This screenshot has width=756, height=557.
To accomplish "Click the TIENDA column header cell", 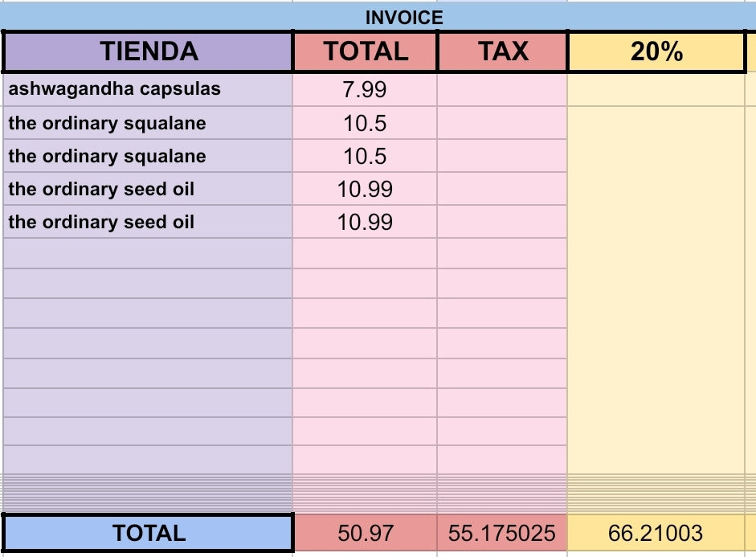I will pos(148,51).
